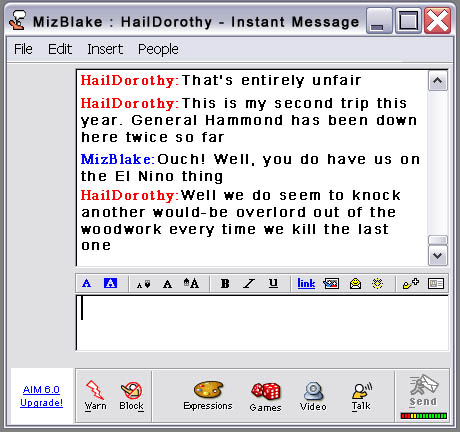Click the Warn lightning bolt icon
This screenshot has width=460, height=432.
95,390
